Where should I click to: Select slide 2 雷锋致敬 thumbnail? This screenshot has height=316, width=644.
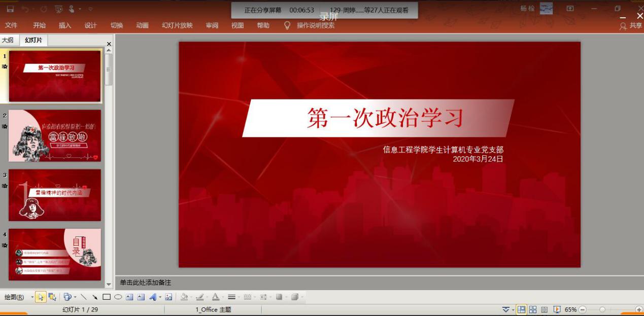click(x=55, y=135)
